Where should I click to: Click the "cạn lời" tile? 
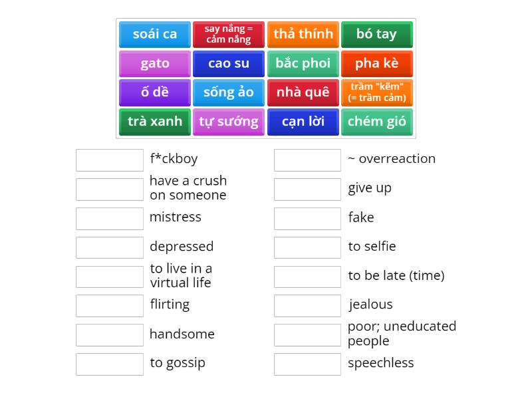(x=303, y=122)
